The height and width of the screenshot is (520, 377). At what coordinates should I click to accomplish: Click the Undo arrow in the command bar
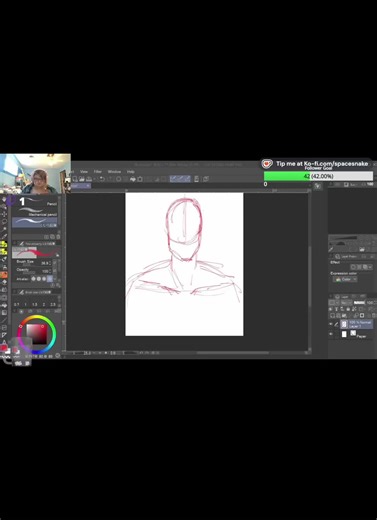(x=102, y=179)
